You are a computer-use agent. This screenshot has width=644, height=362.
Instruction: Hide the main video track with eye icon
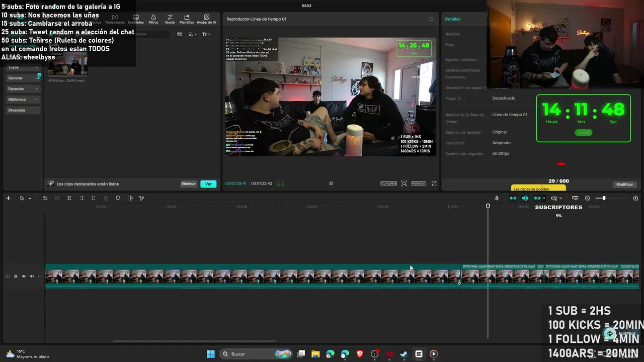pos(24,276)
